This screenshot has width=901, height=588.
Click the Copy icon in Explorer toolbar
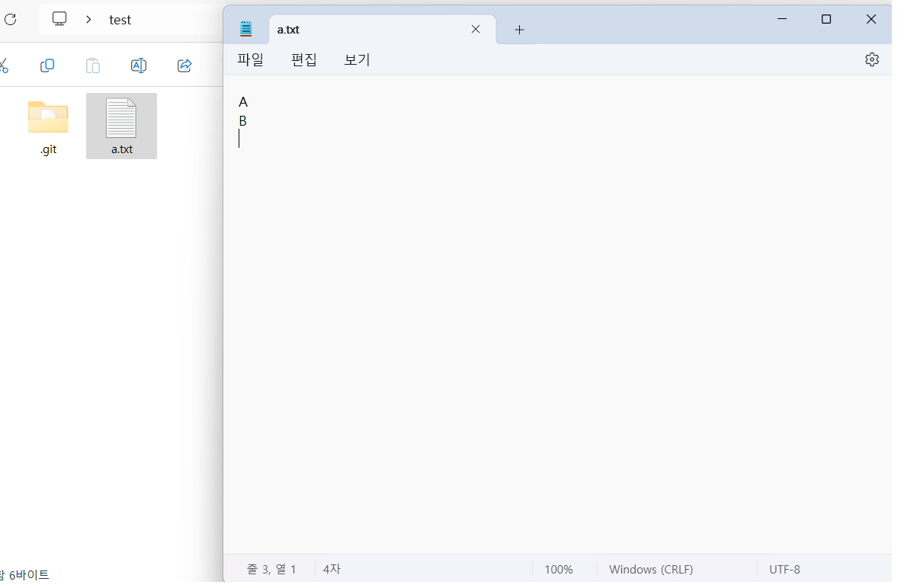tap(47, 66)
